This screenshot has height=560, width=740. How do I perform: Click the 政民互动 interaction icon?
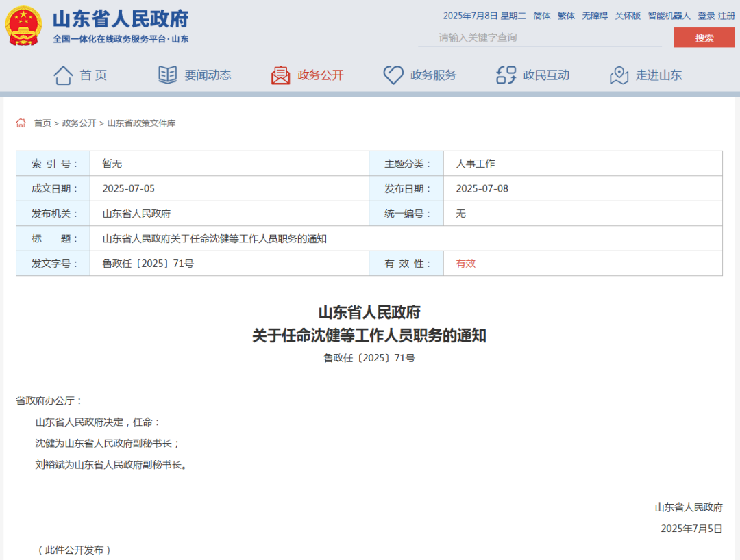(x=506, y=75)
